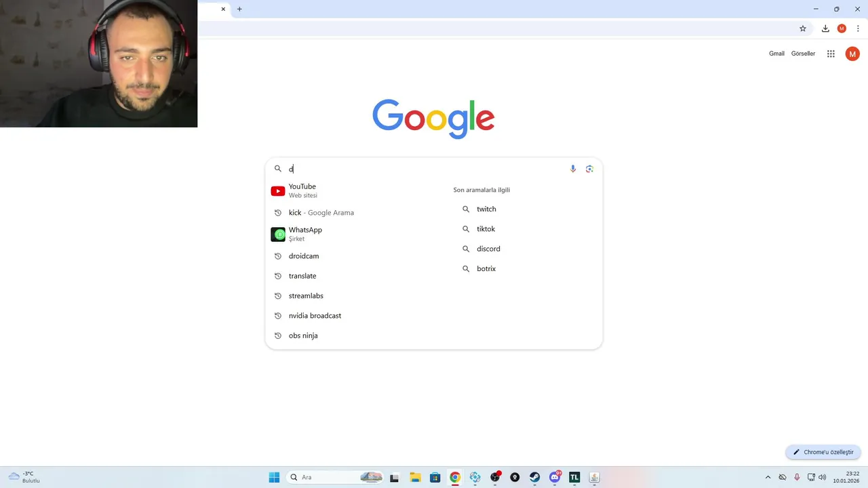Open the Görseller link

click(803, 54)
